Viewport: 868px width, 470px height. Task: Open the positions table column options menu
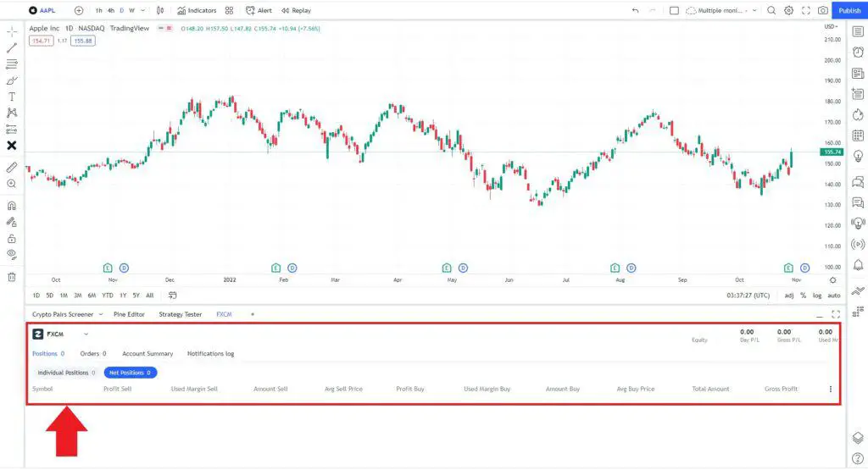pos(831,390)
